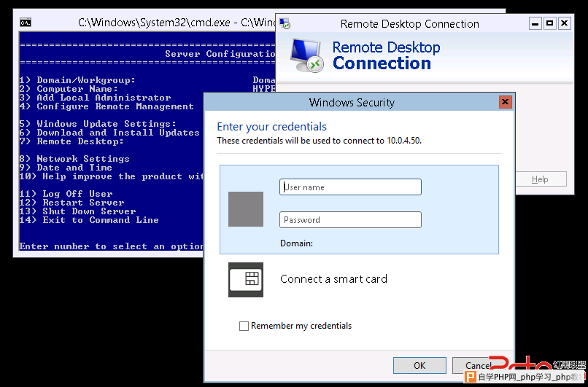Click 'Date and Time' line in cmd window

pyautogui.click(x=66, y=168)
